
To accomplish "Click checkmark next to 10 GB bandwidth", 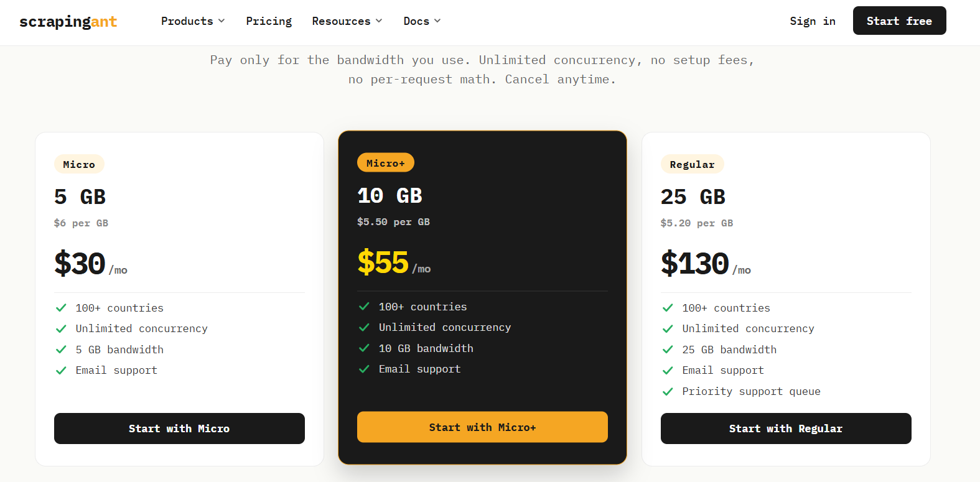I will [x=364, y=348].
